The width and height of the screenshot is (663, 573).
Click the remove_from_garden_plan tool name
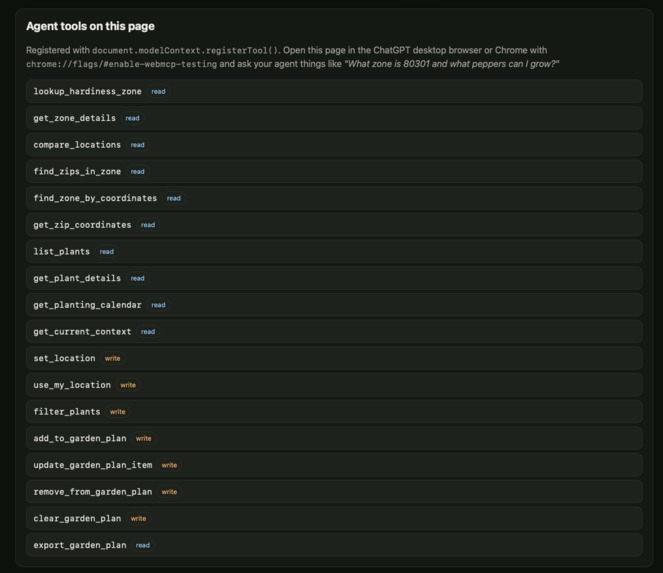coord(93,491)
